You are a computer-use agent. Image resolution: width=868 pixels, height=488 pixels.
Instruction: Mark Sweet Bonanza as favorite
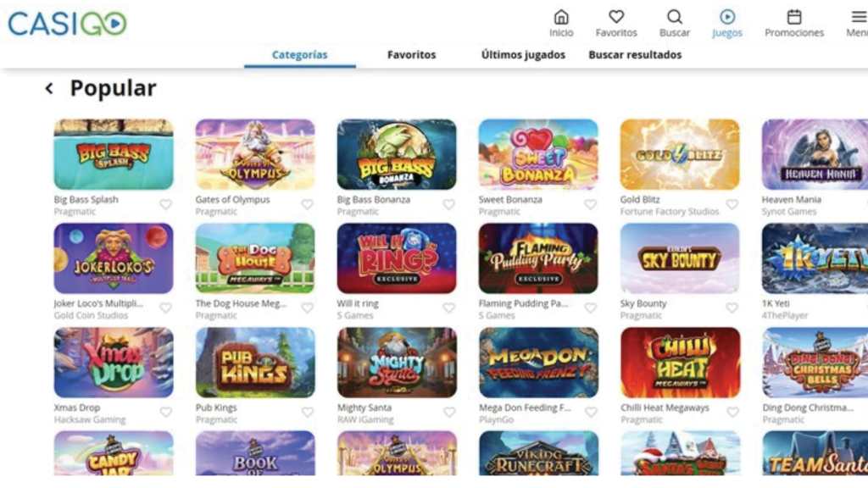click(x=591, y=205)
